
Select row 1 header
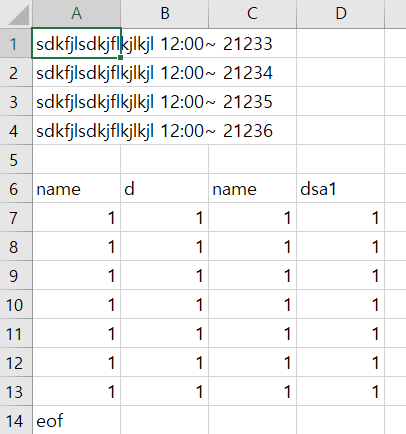point(16,43)
